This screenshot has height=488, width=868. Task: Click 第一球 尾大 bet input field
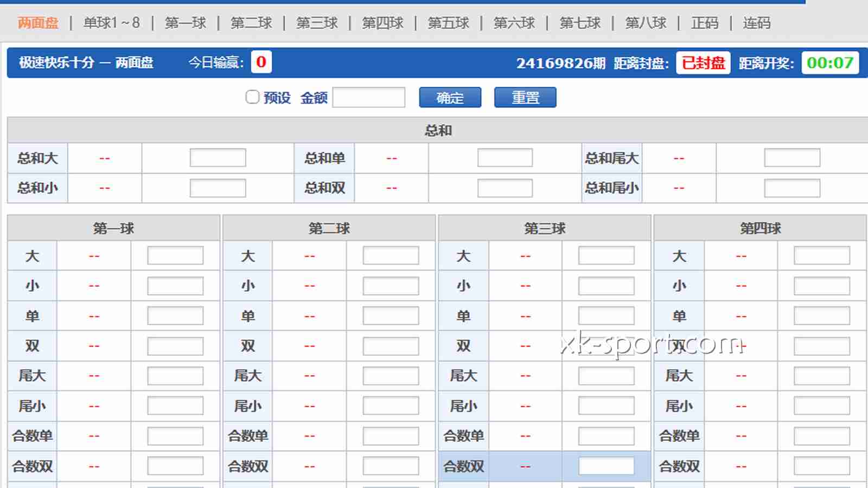[175, 376]
